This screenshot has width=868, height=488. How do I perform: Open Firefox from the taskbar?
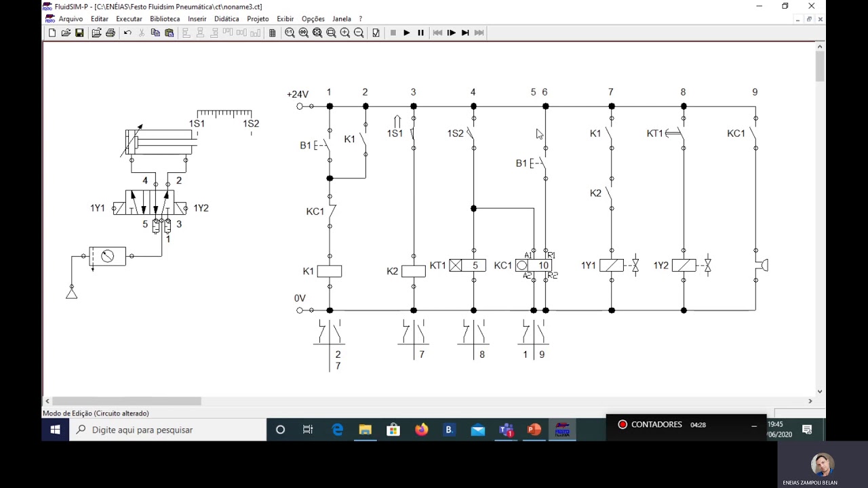[x=422, y=430]
